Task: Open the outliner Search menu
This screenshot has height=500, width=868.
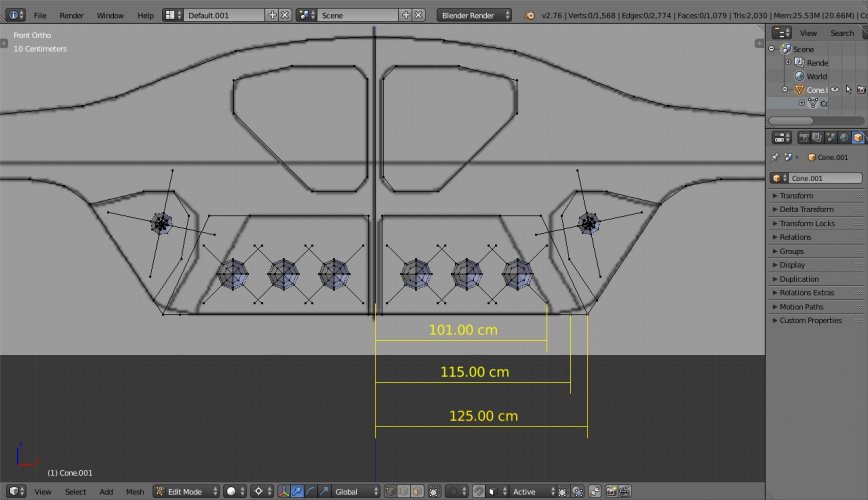Action: tap(842, 33)
